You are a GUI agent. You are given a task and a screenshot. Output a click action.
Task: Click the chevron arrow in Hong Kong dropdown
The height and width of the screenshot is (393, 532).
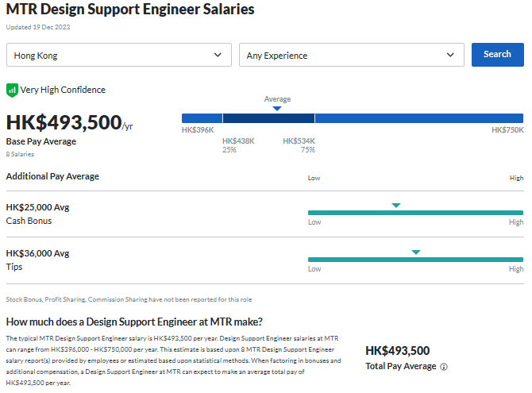click(x=218, y=55)
